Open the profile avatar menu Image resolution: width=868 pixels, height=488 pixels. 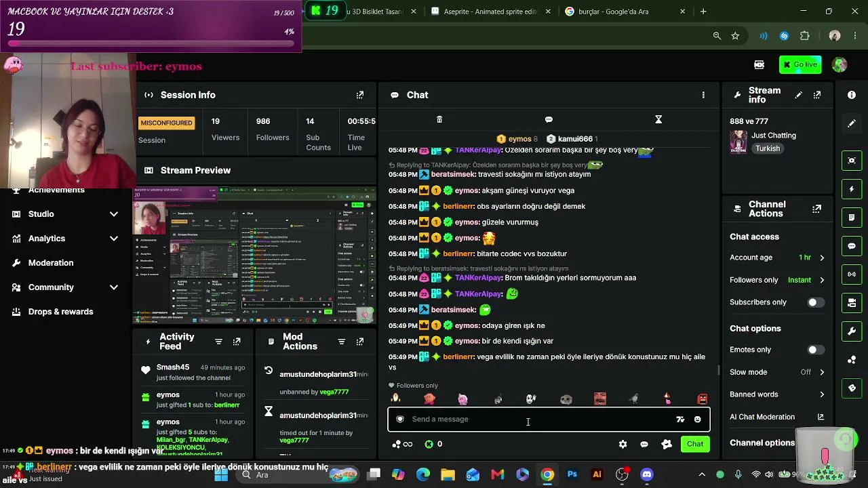(x=840, y=65)
